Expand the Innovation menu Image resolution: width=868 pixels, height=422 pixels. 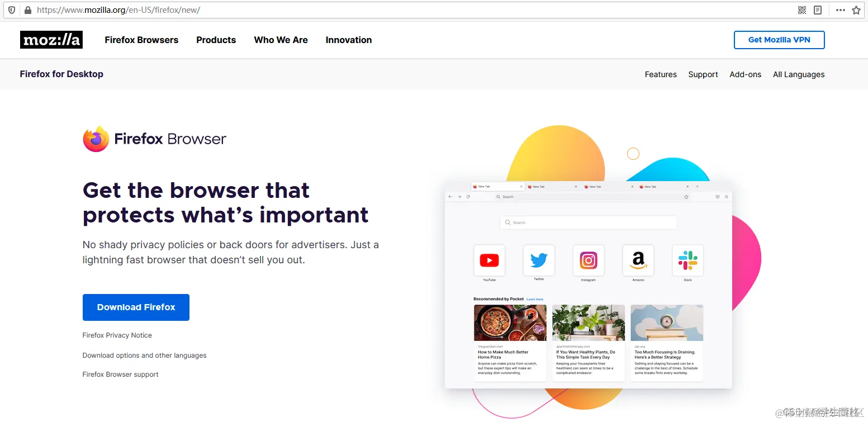pyautogui.click(x=349, y=40)
